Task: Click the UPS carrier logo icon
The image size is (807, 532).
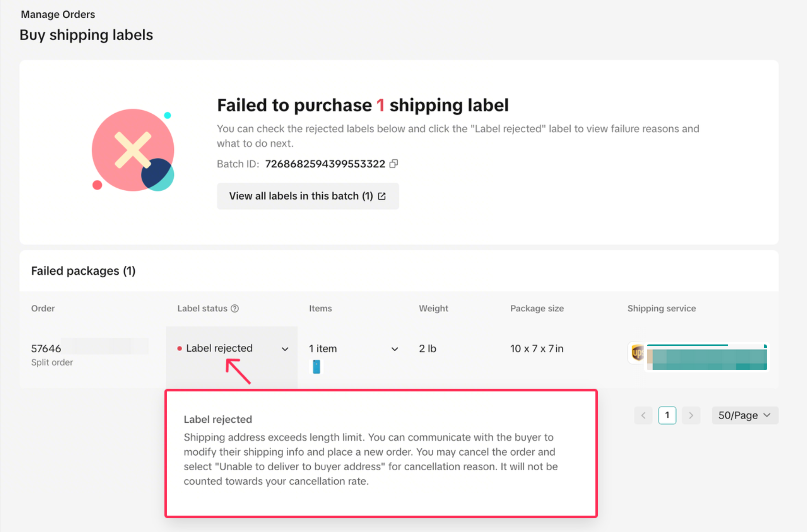Action: coord(637,352)
